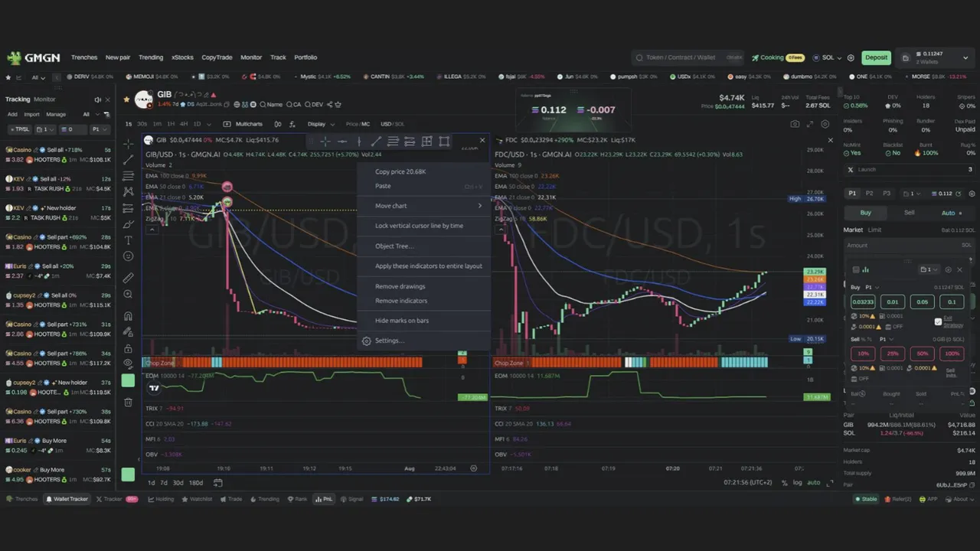The image size is (980, 551).
Task: Click Import in the Tracking panel
Action: pyautogui.click(x=31, y=114)
